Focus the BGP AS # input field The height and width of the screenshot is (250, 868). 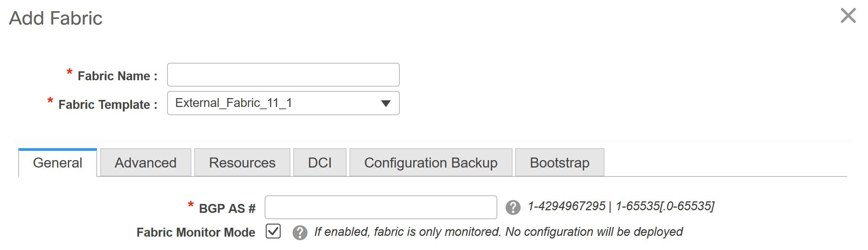point(380,207)
